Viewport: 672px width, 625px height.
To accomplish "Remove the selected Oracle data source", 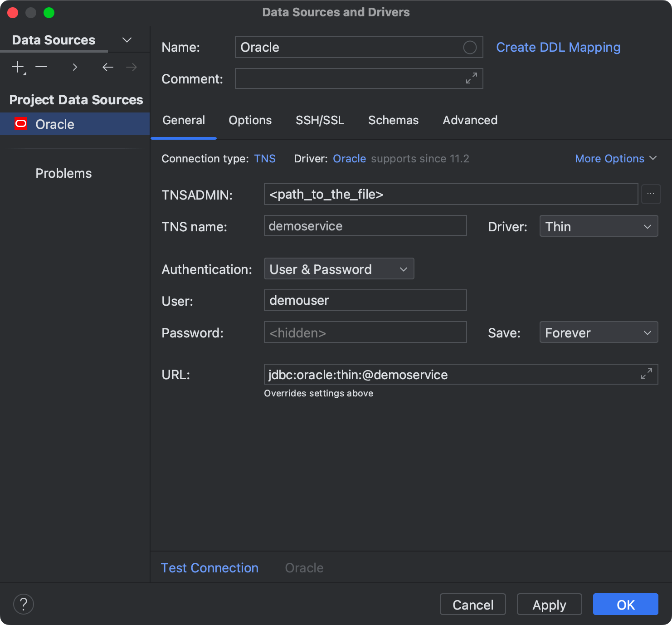I will click(41, 67).
